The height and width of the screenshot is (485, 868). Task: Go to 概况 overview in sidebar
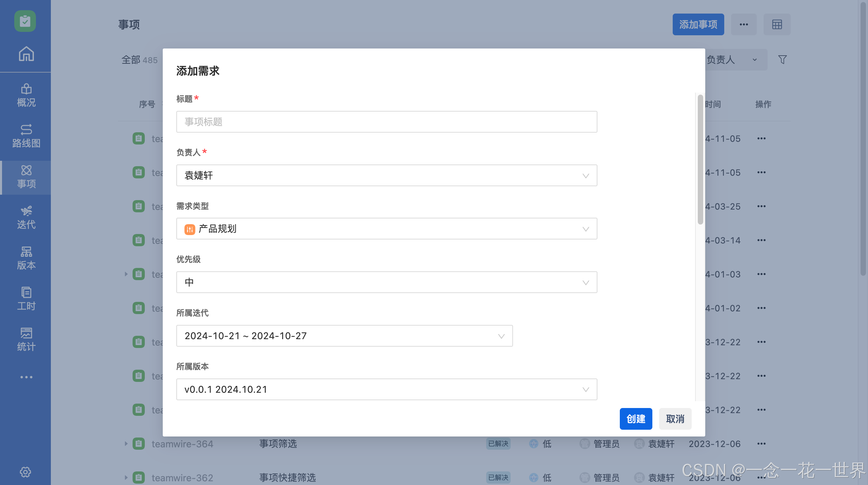(x=26, y=95)
